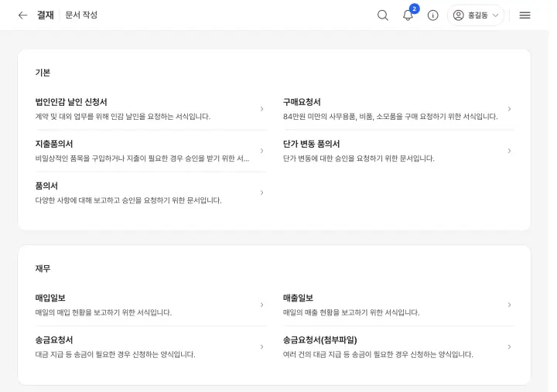Viewport: 557px width, 392px height.
Task: Select the 매입일보 form title
Action: click(x=50, y=298)
